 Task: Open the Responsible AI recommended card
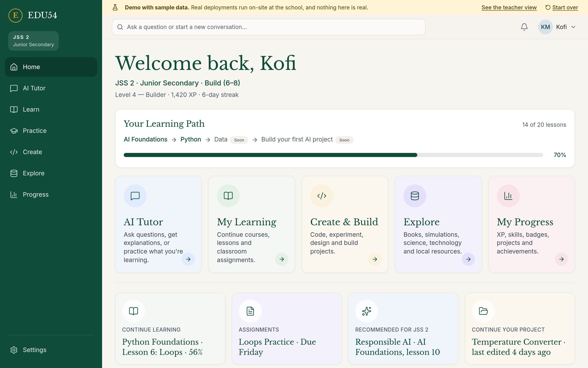403,329
